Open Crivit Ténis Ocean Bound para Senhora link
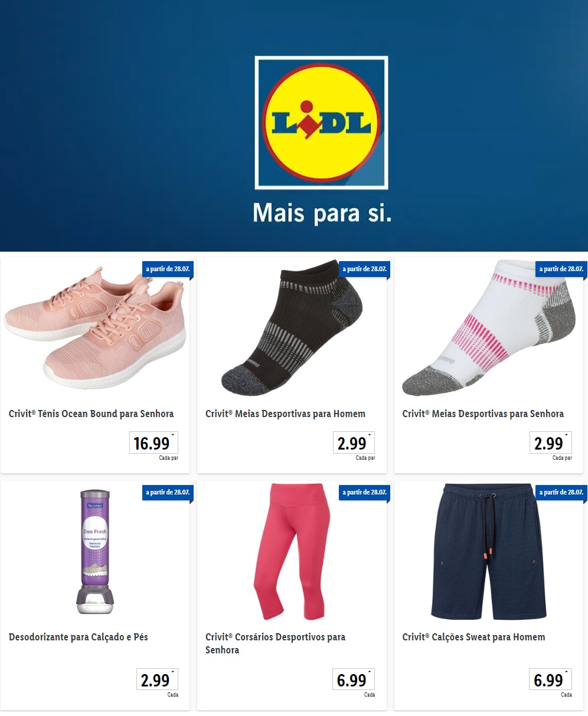Screen dimensions: 588x716 (92, 414)
